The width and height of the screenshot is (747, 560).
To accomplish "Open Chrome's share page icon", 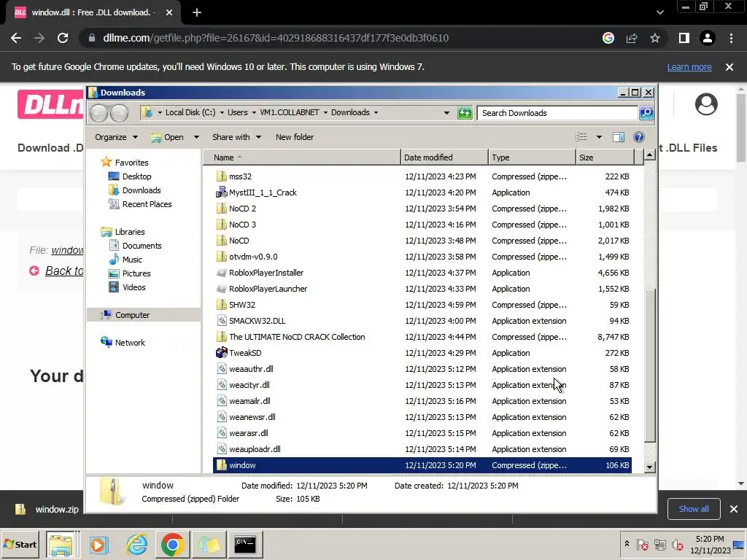I will click(x=632, y=38).
